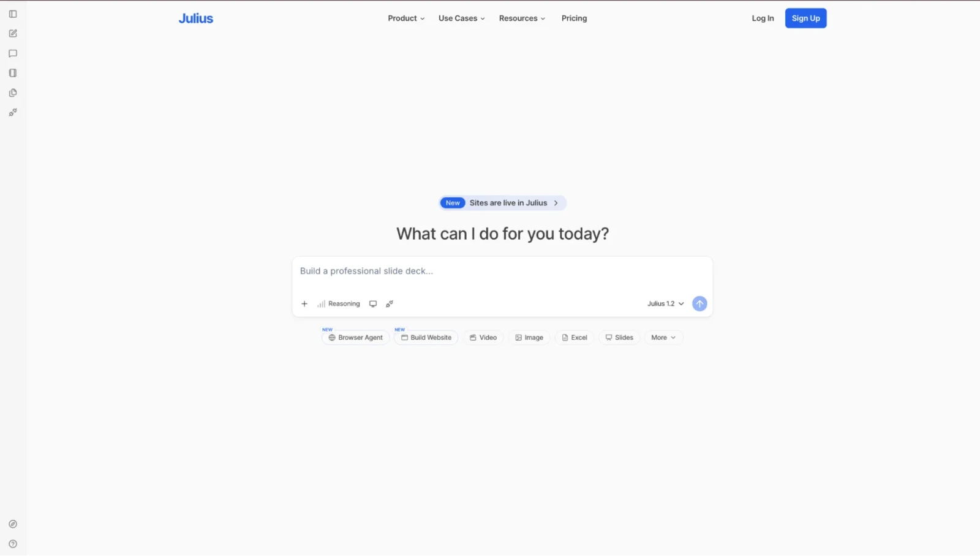Click the Log In link
980x556 pixels.
763,18
